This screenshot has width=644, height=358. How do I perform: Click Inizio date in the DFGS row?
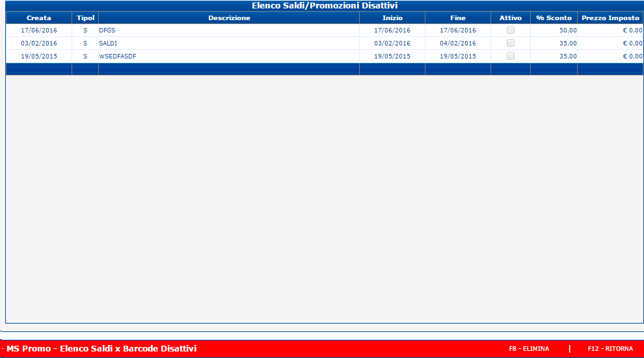coord(392,31)
